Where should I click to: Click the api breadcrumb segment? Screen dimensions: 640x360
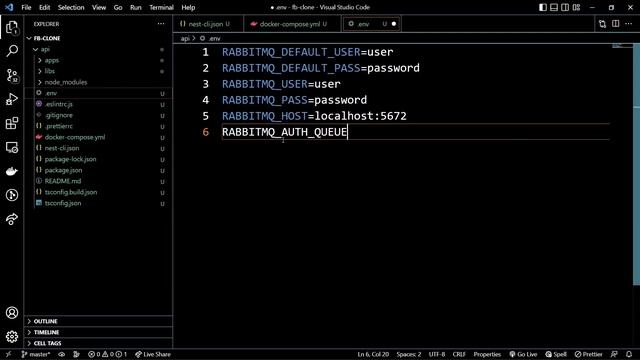tap(185, 38)
